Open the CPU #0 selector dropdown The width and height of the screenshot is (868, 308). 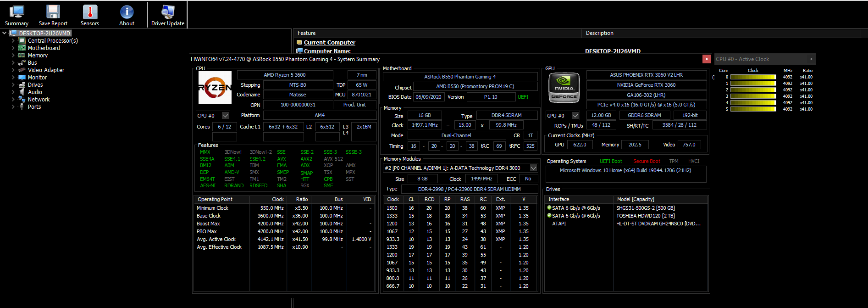pyautogui.click(x=225, y=116)
